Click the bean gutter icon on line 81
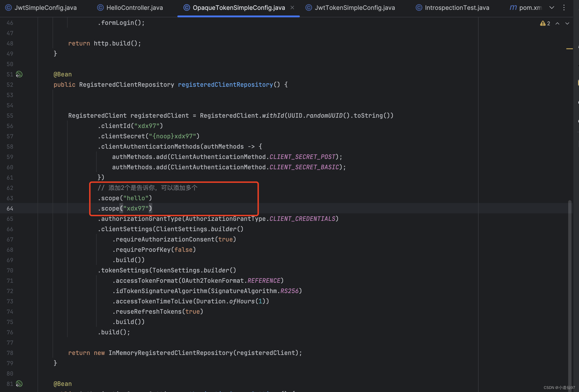Screen dimensions: 579x392 19,384
